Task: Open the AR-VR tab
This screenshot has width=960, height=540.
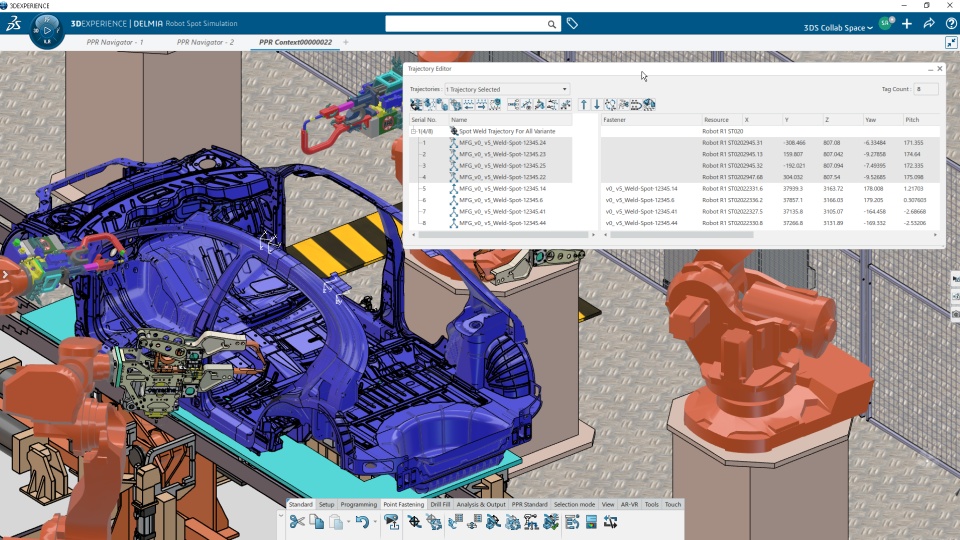Action: [629, 504]
